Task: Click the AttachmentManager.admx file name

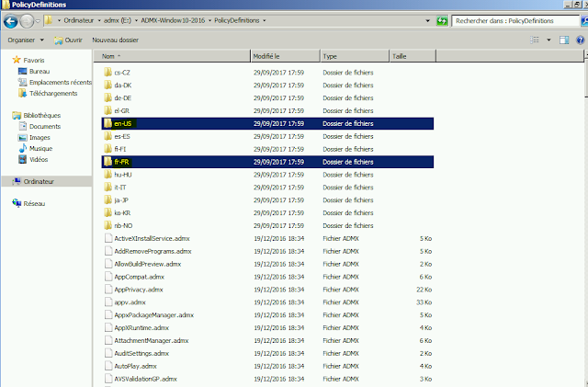Action: click(x=151, y=340)
